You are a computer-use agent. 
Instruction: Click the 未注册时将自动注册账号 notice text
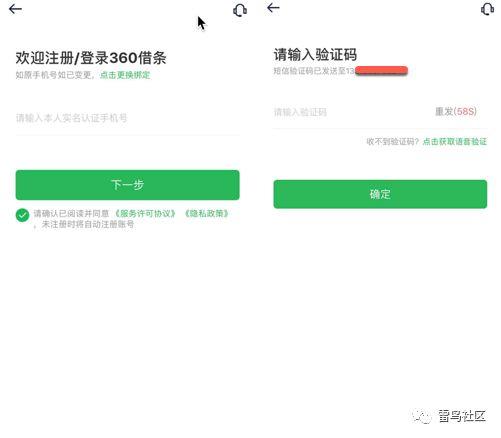[88, 224]
